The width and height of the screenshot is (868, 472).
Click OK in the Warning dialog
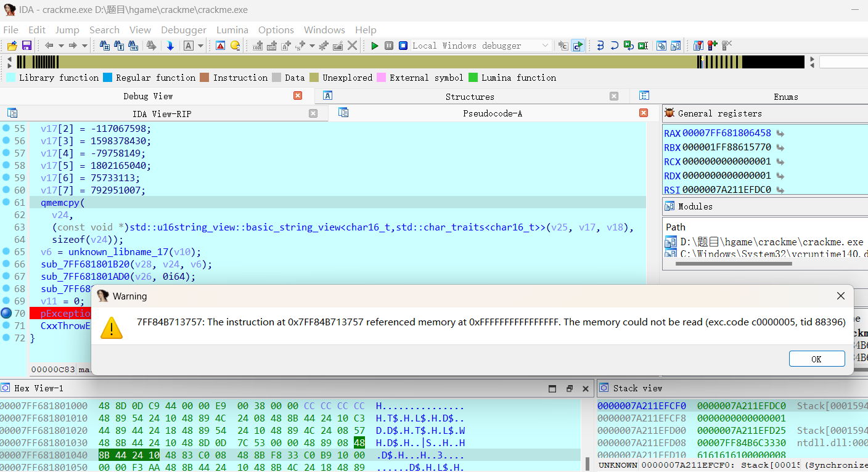pyautogui.click(x=817, y=359)
